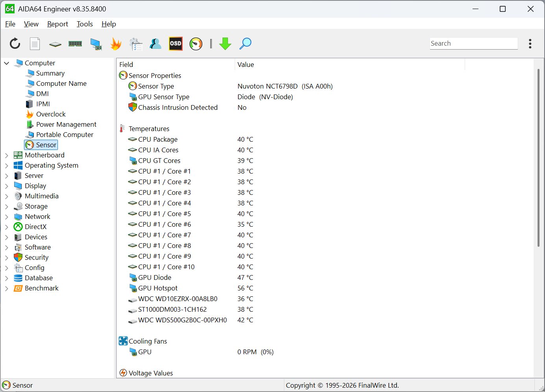The image size is (545, 392).
Task: Click the Value column header
Action: [x=350, y=65]
